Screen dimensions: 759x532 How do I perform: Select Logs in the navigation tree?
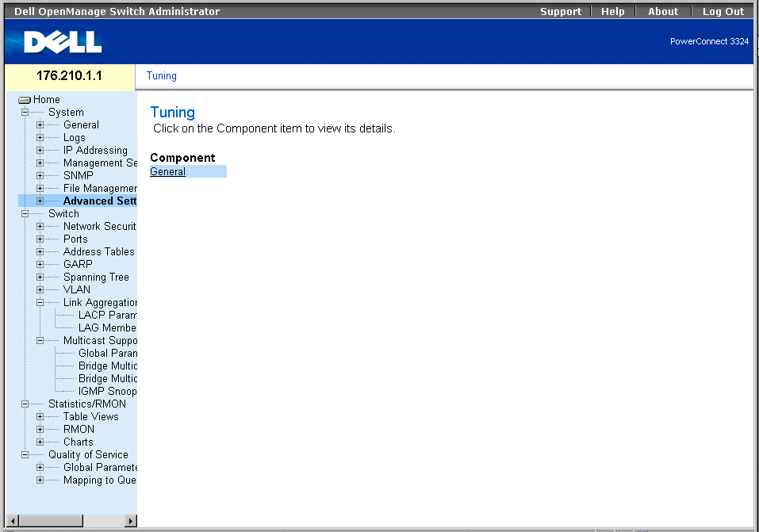pos(74,138)
